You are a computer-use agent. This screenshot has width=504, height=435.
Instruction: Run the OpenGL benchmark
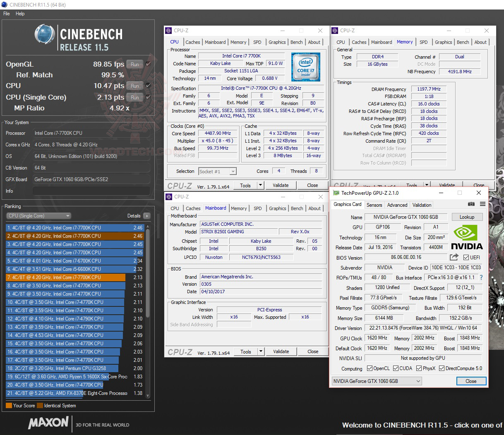[x=135, y=64]
